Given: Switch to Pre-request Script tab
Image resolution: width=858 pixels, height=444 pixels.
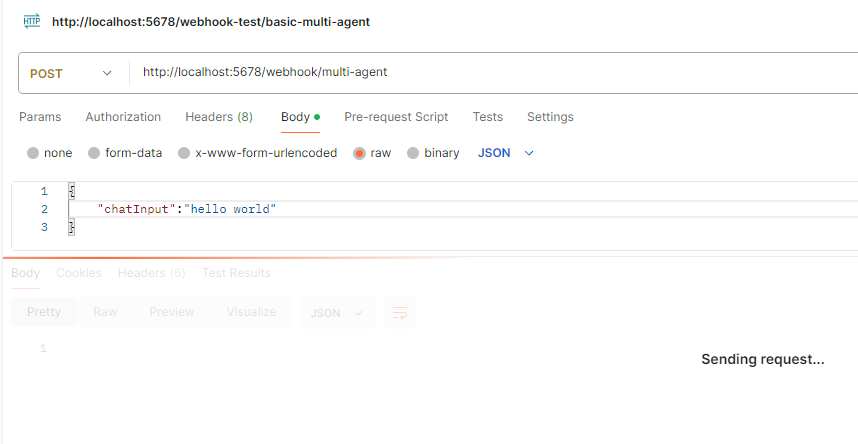Looking at the screenshot, I should pos(396,117).
